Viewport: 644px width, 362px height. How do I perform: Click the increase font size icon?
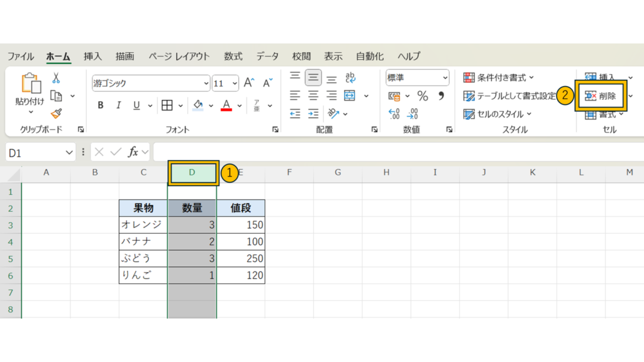(x=249, y=83)
